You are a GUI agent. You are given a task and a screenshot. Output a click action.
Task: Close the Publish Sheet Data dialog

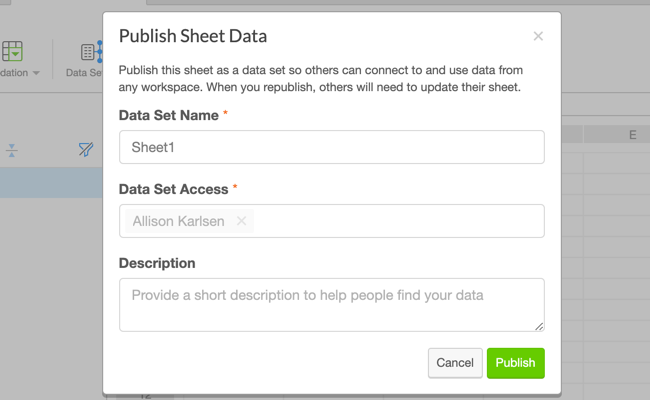[x=538, y=37]
